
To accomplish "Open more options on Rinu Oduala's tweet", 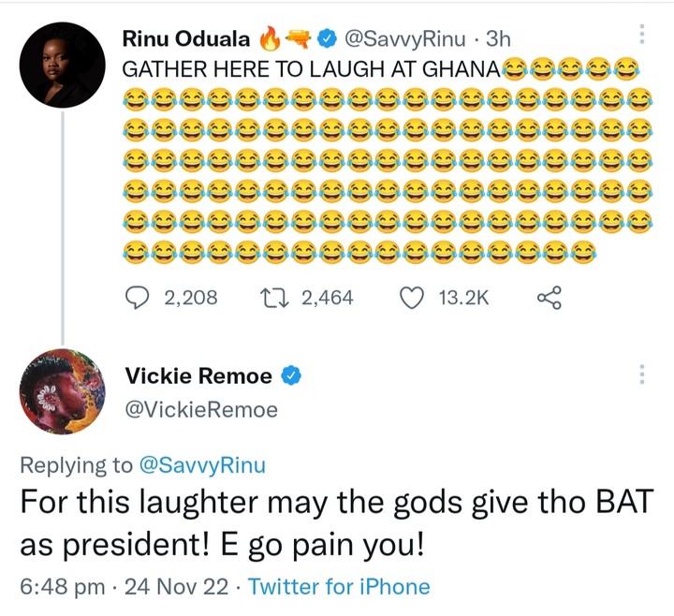I will point(641,34).
